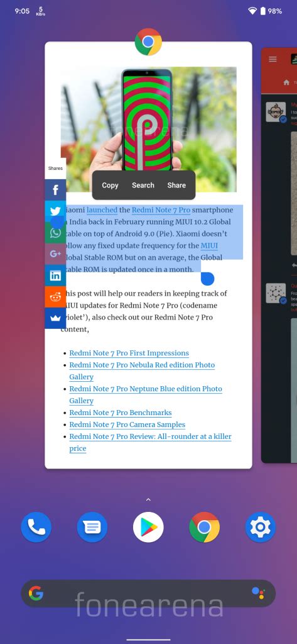Tap the 'Shares' label above social icons
This screenshot has width=297, height=644.
click(x=55, y=168)
